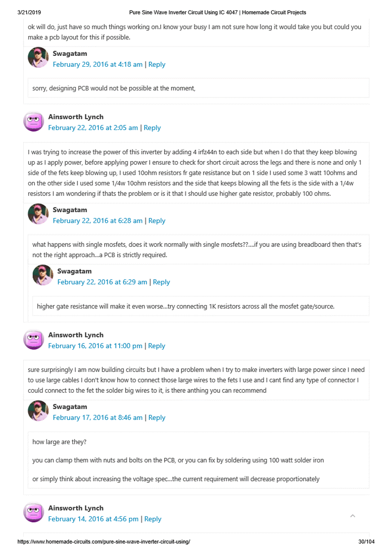Click the homemade-circuits.com URL in the footer
The image size is (392, 555).
104,542
